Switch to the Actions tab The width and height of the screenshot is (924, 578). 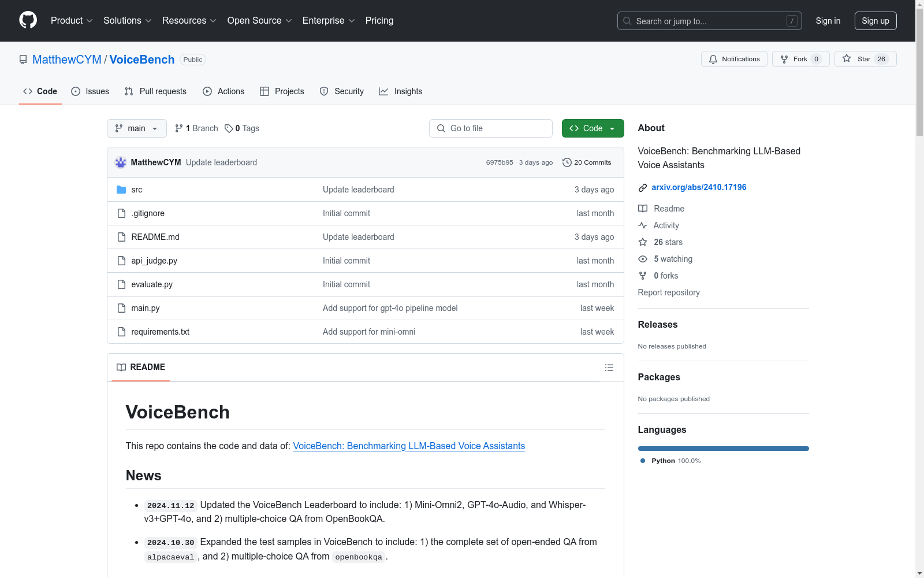tap(223, 91)
